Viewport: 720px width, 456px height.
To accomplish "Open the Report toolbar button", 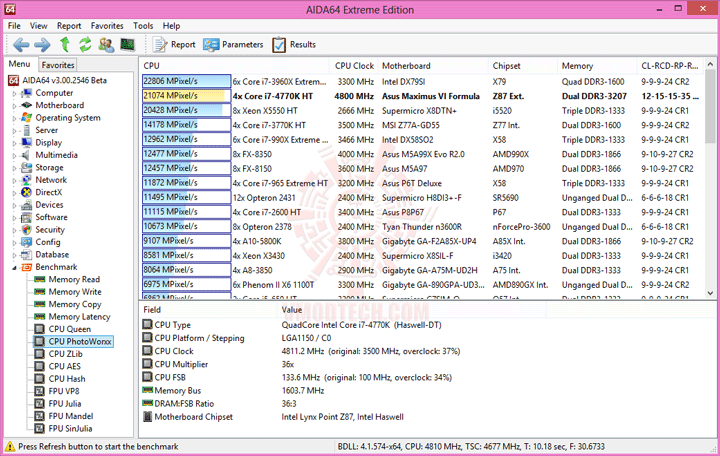I will [174, 45].
